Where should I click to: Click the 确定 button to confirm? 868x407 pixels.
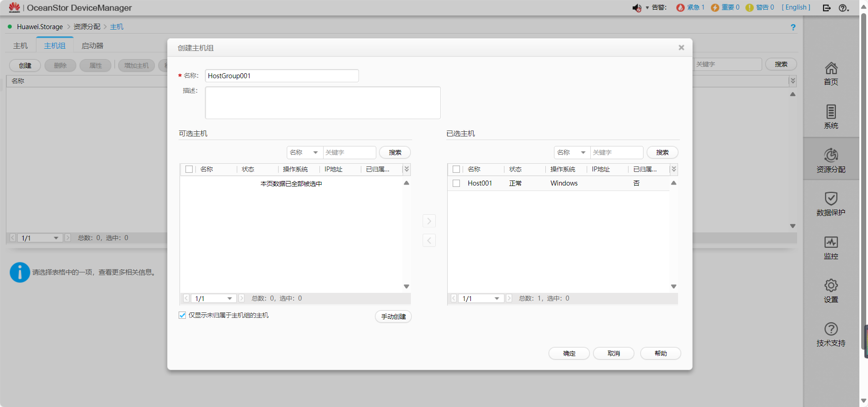pyautogui.click(x=569, y=353)
